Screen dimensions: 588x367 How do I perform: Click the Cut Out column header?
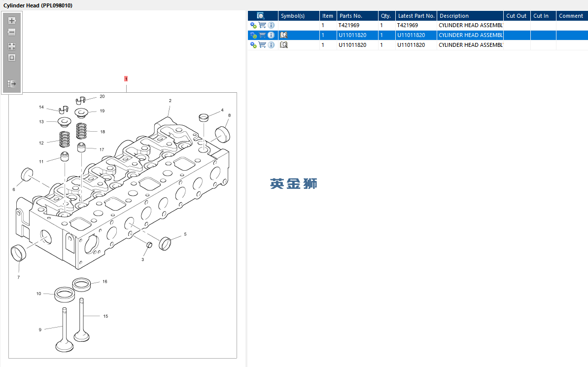pos(517,16)
